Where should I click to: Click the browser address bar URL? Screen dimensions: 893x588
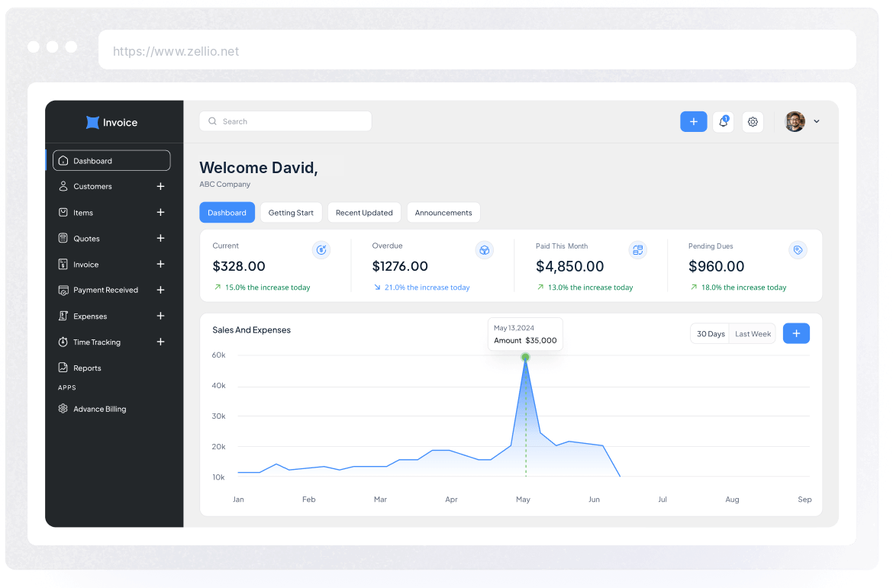[x=176, y=51]
